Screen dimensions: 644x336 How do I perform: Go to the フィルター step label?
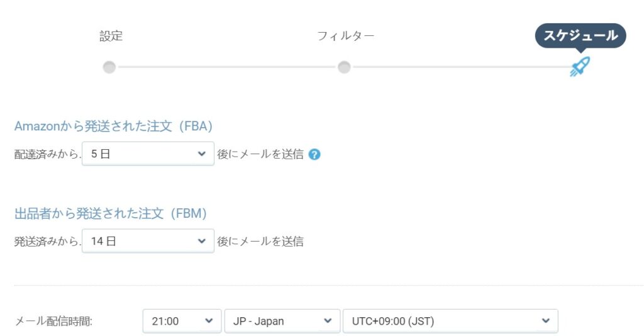point(346,36)
